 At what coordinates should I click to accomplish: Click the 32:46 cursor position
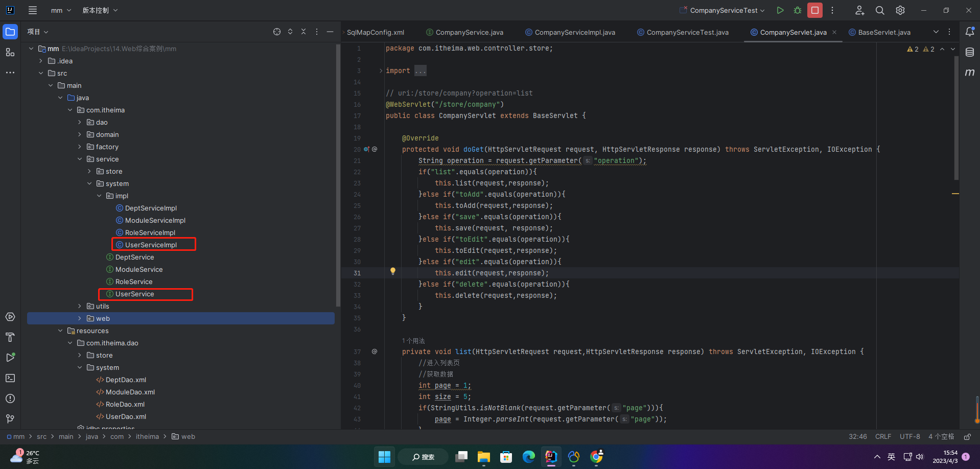pyautogui.click(x=858, y=437)
